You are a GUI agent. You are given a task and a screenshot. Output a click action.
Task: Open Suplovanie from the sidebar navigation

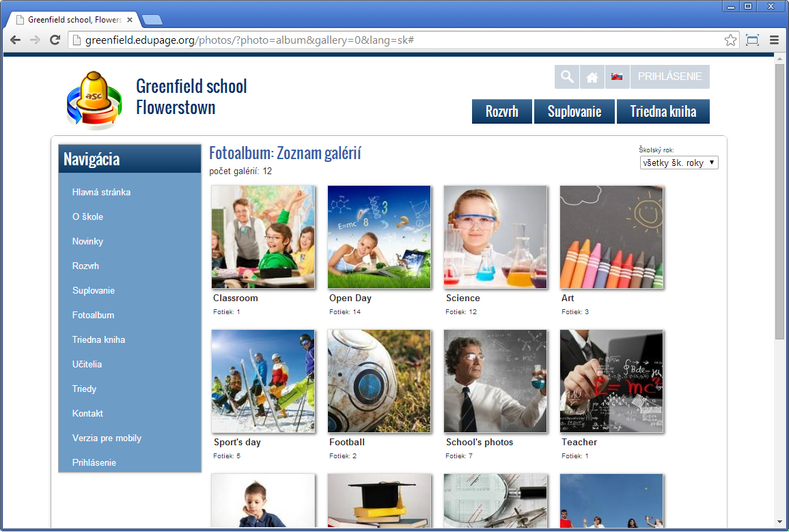(94, 291)
